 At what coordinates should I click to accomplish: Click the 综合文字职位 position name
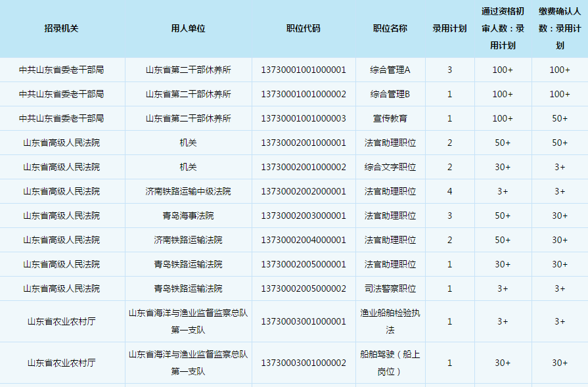point(390,168)
